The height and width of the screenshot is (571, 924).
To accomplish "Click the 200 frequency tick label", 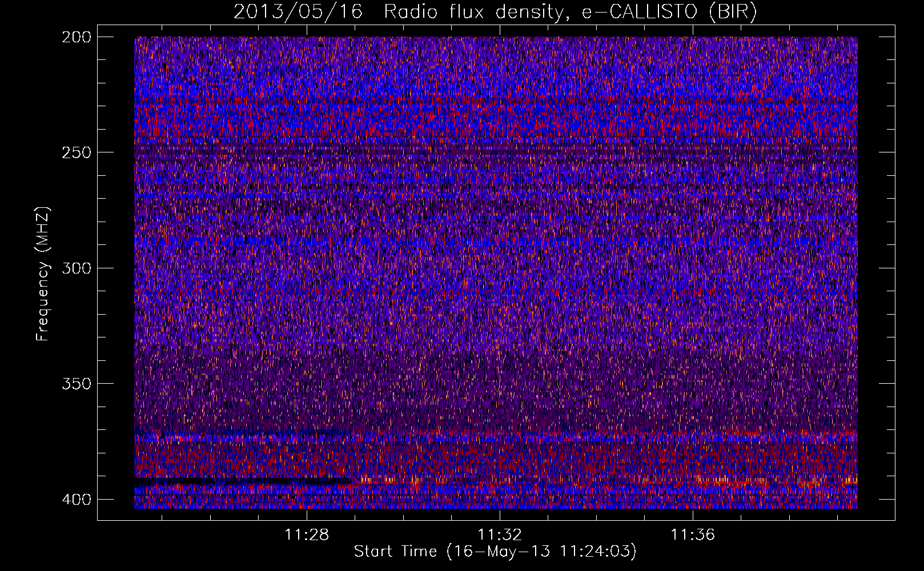I will point(76,37).
